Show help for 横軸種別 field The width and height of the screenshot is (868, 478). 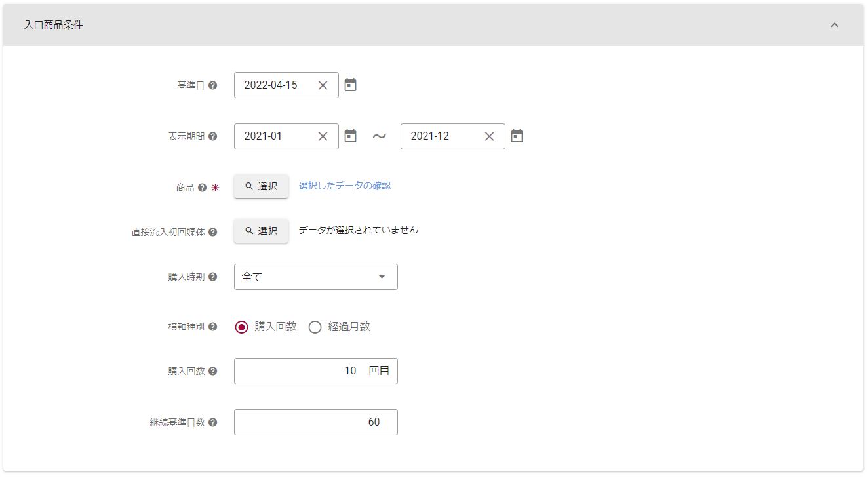tap(212, 327)
